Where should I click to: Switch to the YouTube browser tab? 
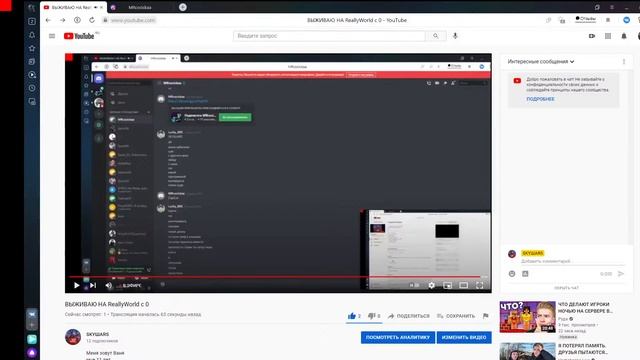73,7
